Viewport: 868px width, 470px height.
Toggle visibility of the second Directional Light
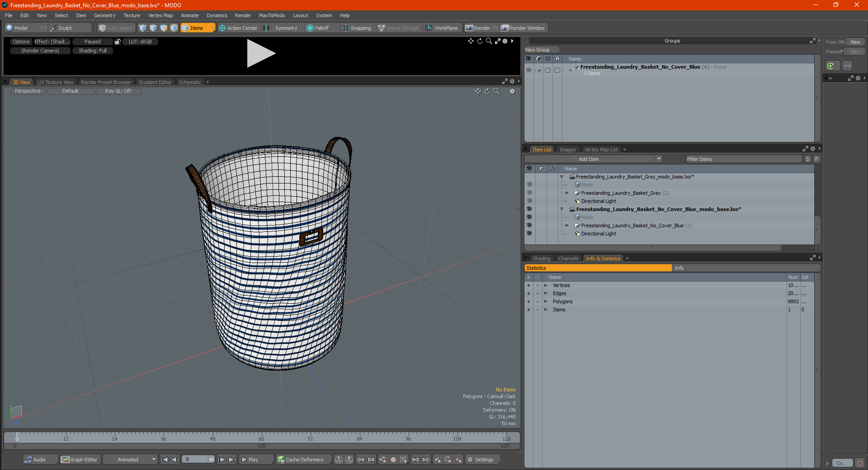click(x=529, y=234)
